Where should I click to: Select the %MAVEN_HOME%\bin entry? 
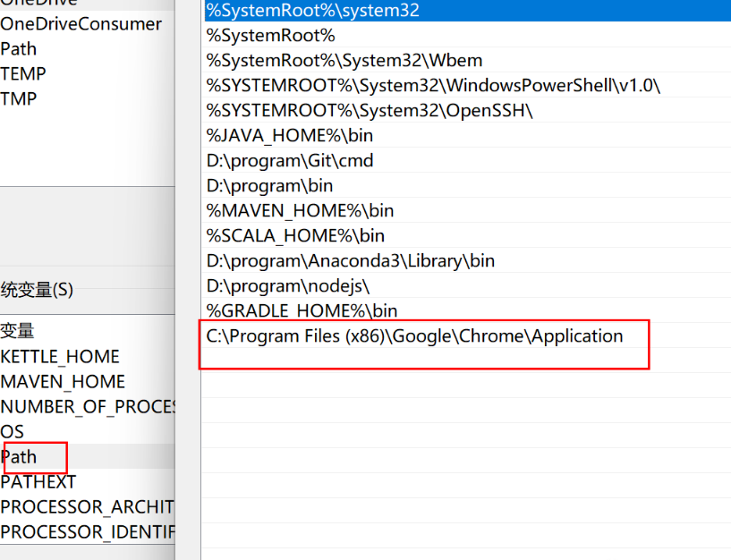(468, 211)
